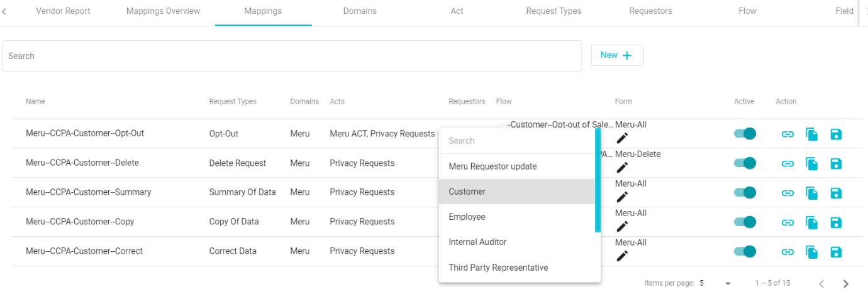Screen dimensions: 868x299
Task: Toggle Active switch for Correct mapping
Action: (x=745, y=252)
